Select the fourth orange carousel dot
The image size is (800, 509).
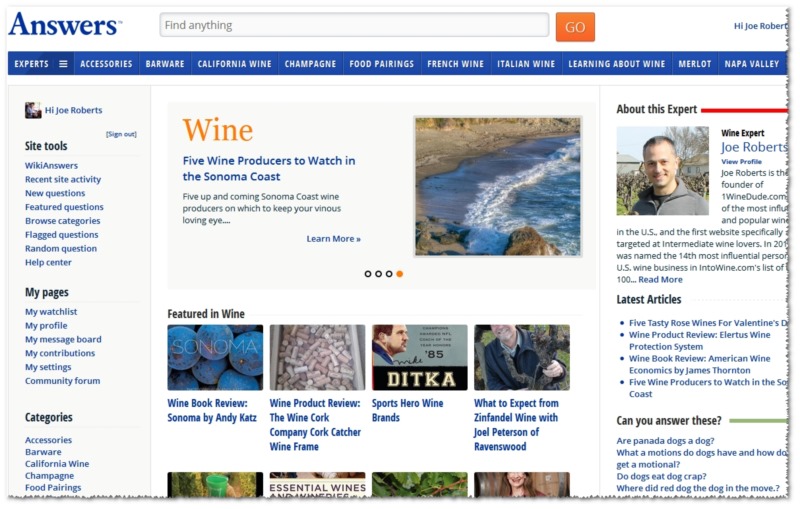tap(400, 274)
